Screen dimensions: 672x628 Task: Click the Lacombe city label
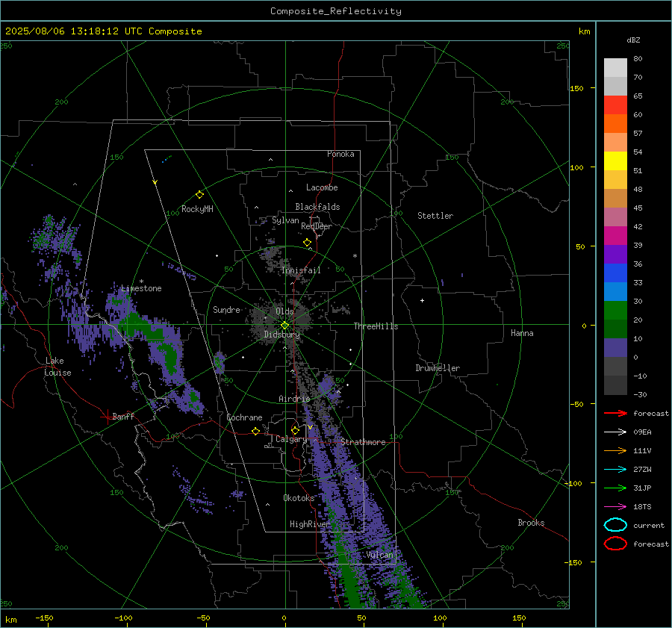point(322,187)
